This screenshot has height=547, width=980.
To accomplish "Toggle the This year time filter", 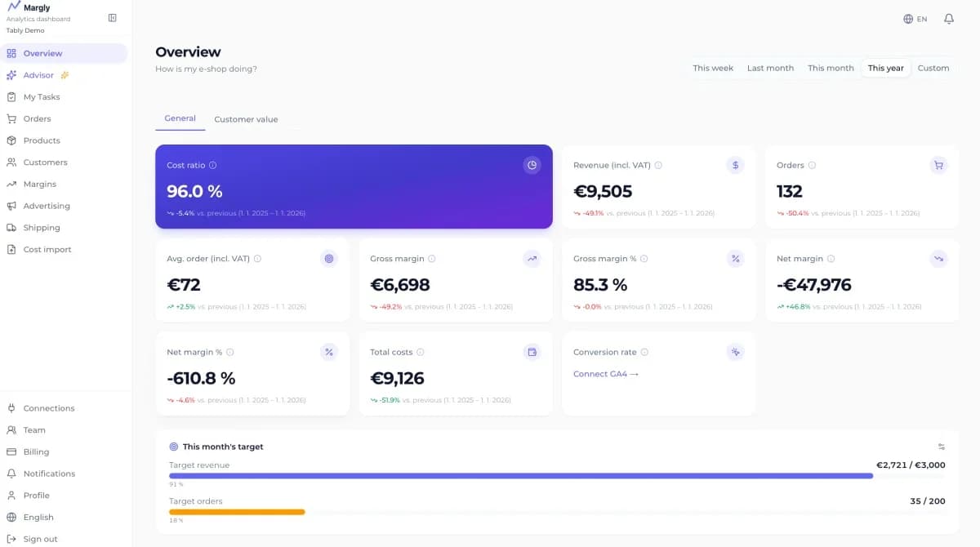I will coord(885,69).
